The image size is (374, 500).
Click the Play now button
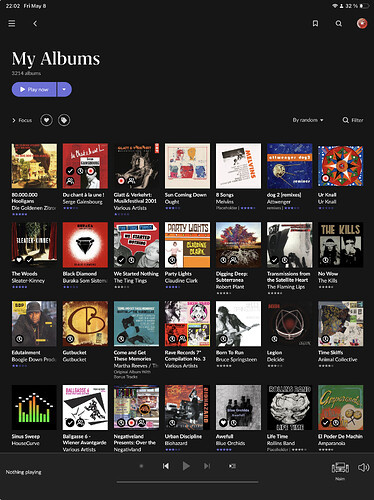[x=34, y=89]
